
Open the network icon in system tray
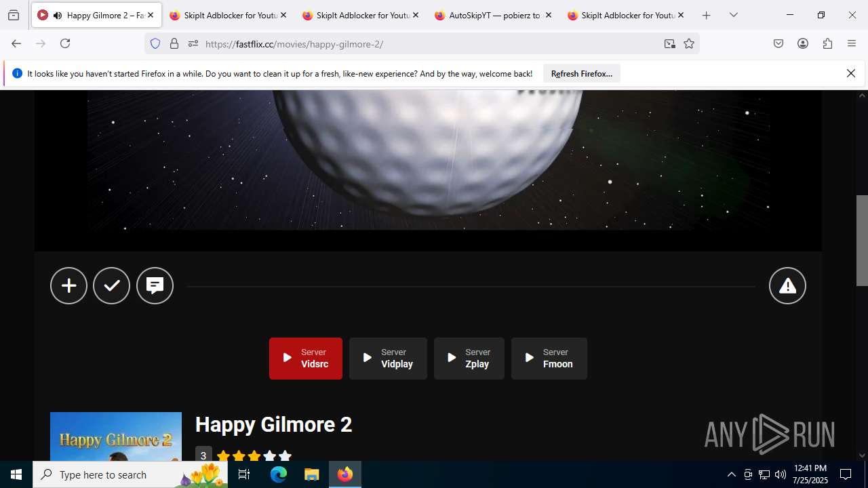[x=764, y=474]
